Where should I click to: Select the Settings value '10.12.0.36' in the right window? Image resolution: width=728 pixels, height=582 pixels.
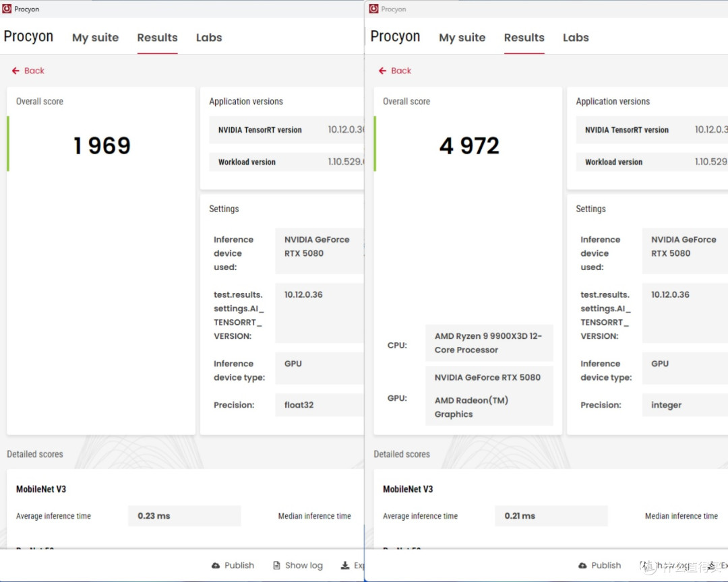[670, 294]
